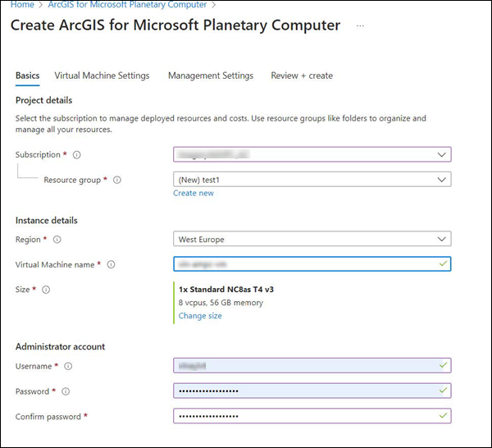Click the Instance details heading

tap(47, 221)
